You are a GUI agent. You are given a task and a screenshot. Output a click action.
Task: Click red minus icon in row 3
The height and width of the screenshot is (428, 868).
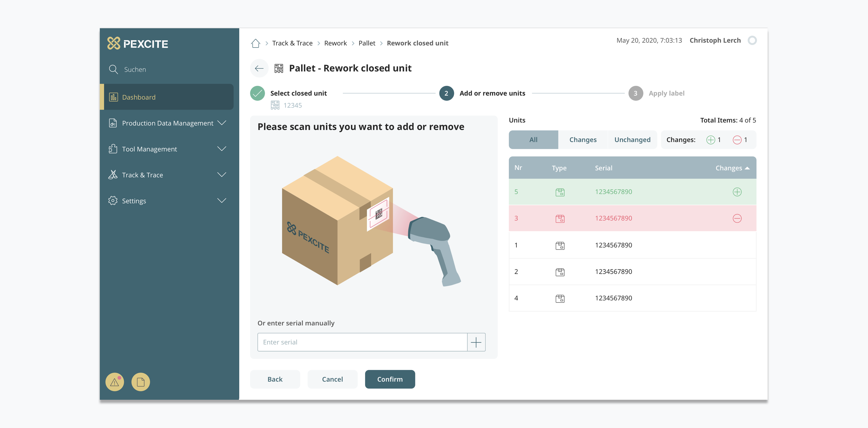(737, 219)
